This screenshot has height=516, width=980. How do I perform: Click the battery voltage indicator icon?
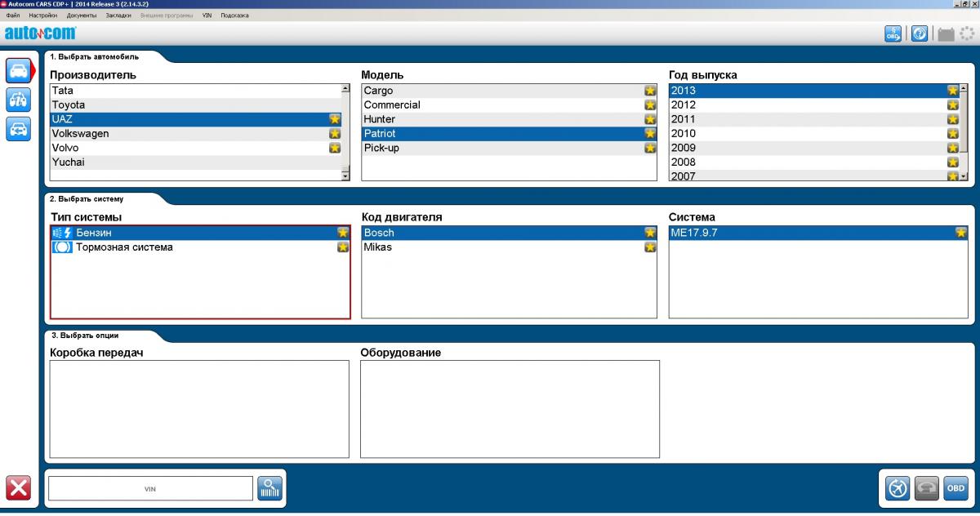pyautogui.click(x=946, y=34)
